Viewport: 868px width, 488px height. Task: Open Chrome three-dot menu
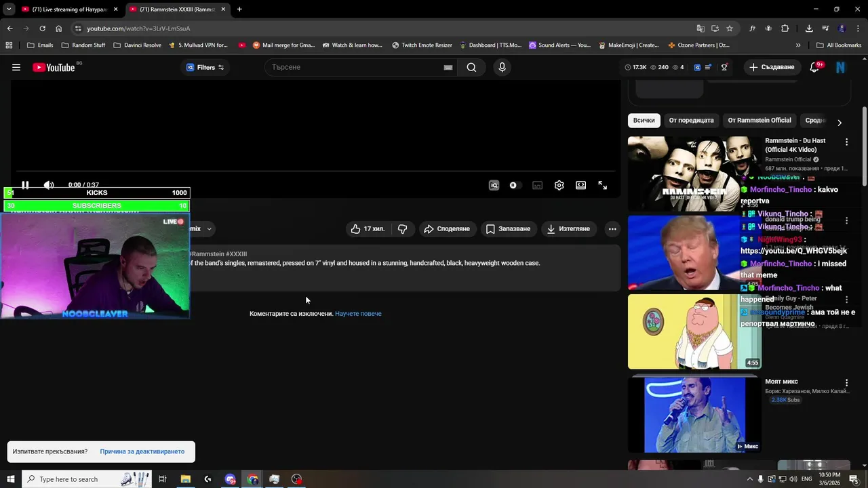click(x=858, y=28)
